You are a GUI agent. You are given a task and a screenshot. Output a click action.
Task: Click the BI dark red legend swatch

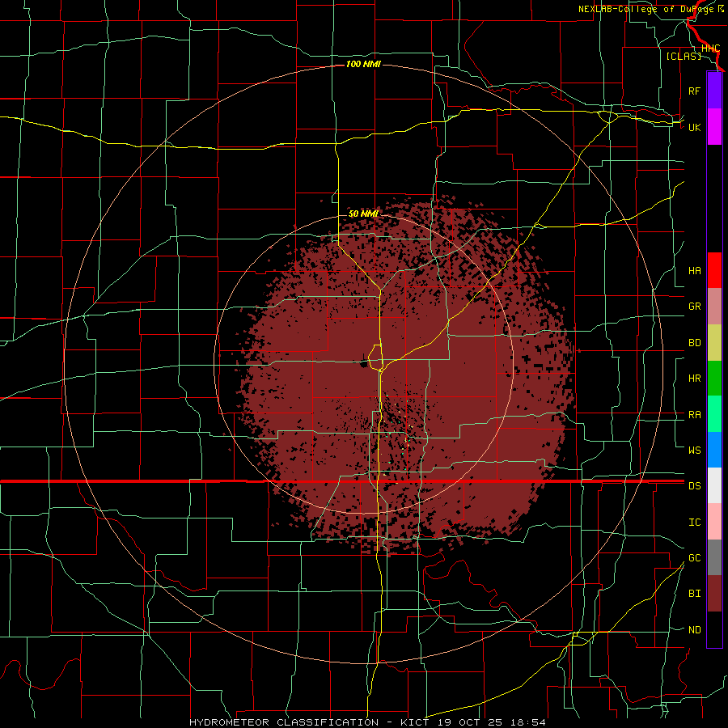coord(714,594)
